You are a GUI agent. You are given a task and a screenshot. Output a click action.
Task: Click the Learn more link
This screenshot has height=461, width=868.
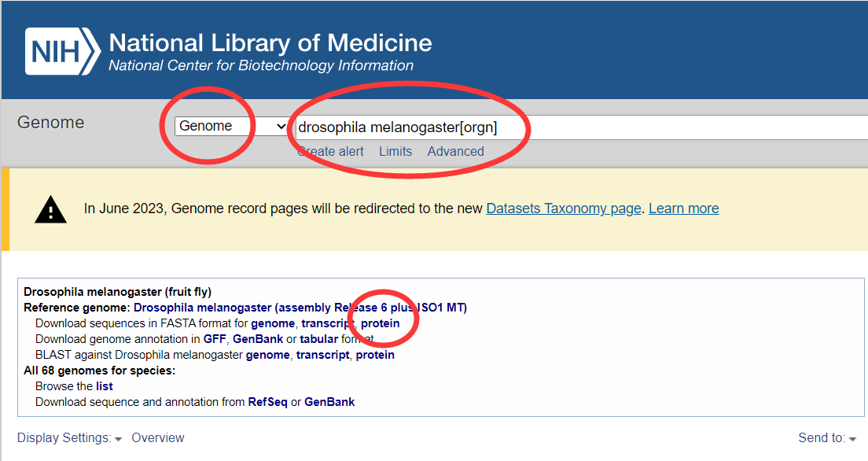coord(684,208)
